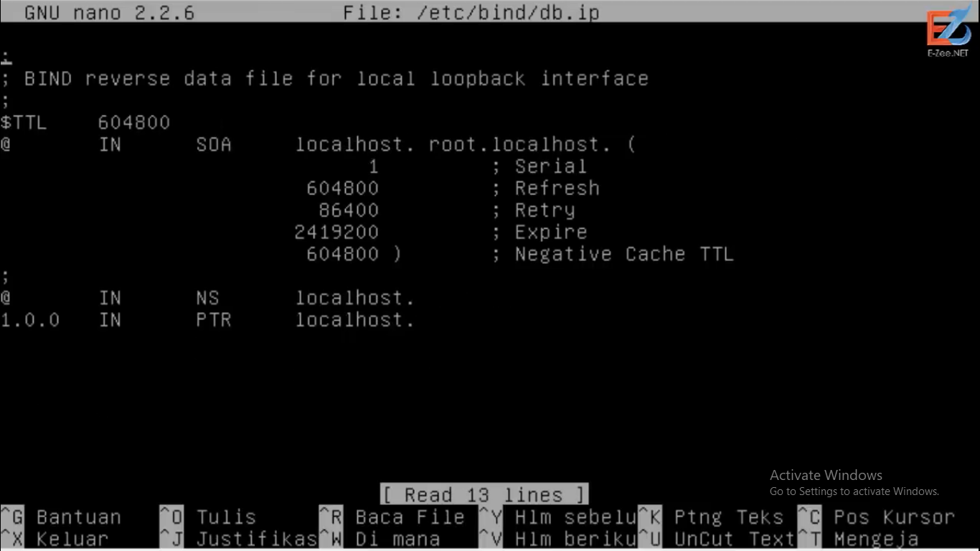980x551 pixels.
Task: Place cursor on the $TTL 604800 line
Action: point(85,123)
